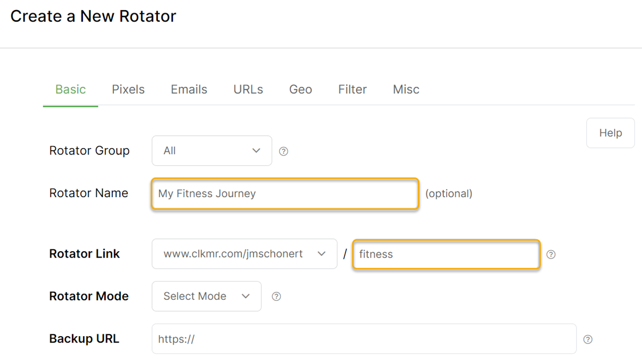Go to the URLs tab

(x=248, y=90)
